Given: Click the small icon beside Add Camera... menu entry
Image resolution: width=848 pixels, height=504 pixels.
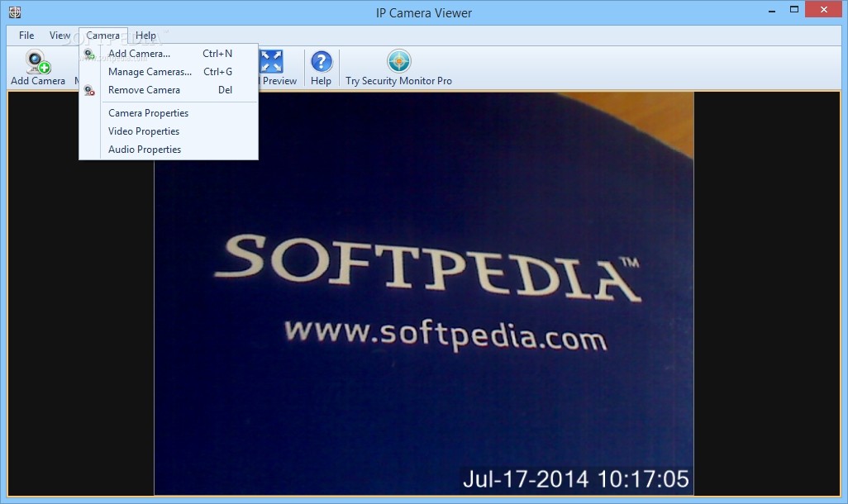Looking at the screenshot, I should click(89, 54).
